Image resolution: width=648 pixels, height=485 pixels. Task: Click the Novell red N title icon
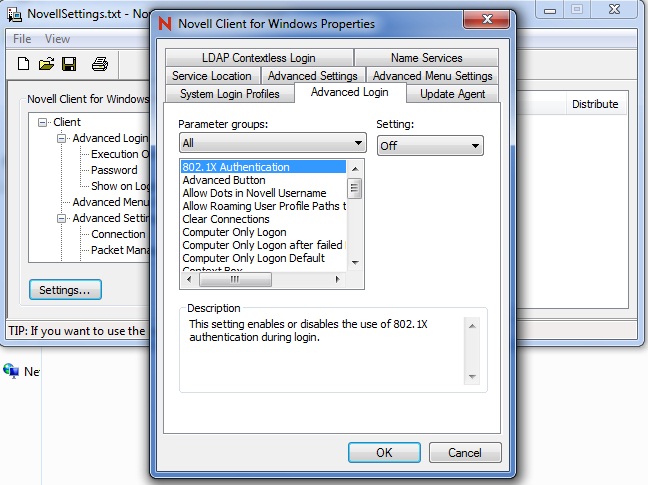pos(165,24)
